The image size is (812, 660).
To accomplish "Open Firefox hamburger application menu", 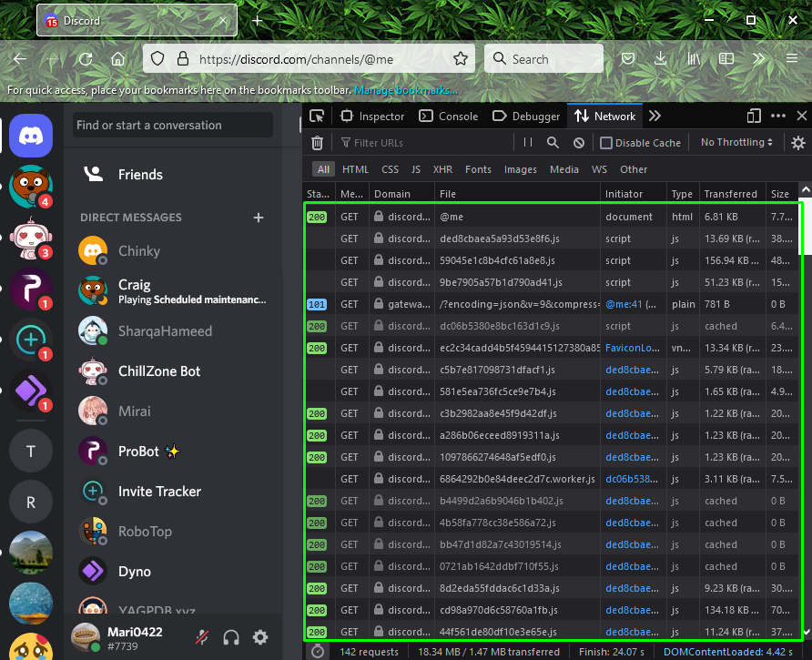I will [x=792, y=58].
